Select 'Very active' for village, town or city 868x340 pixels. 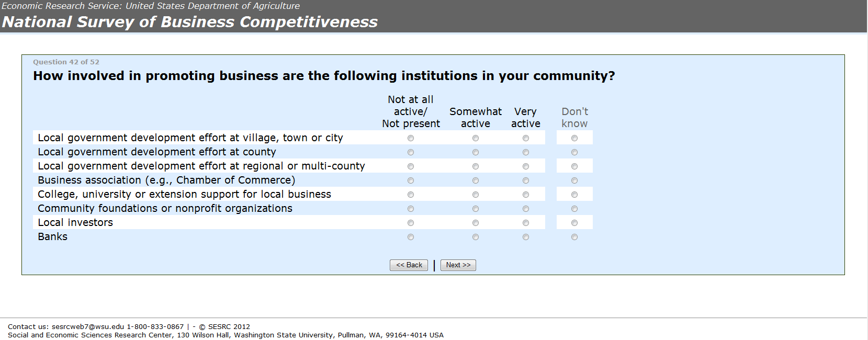pyautogui.click(x=526, y=138)
